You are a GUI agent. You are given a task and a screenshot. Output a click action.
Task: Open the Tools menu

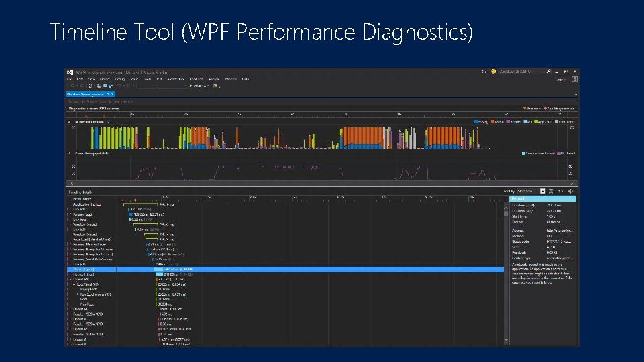click(x=147, y=79)
